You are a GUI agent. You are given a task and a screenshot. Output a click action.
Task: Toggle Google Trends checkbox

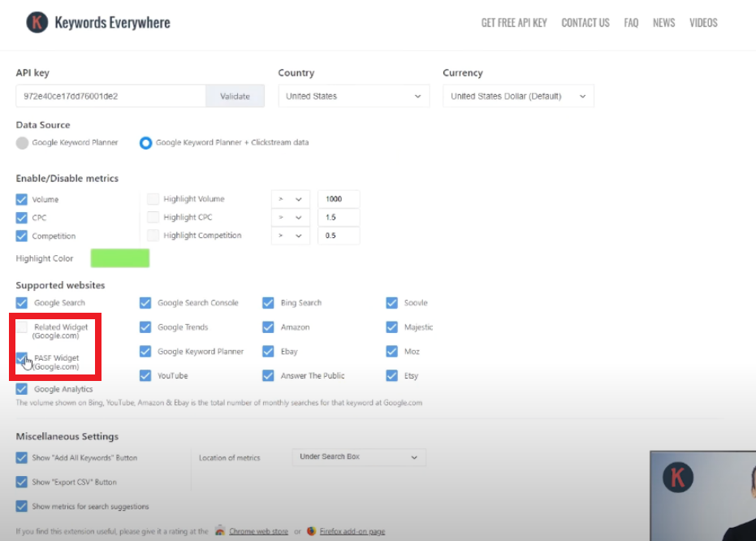point(145,327)
